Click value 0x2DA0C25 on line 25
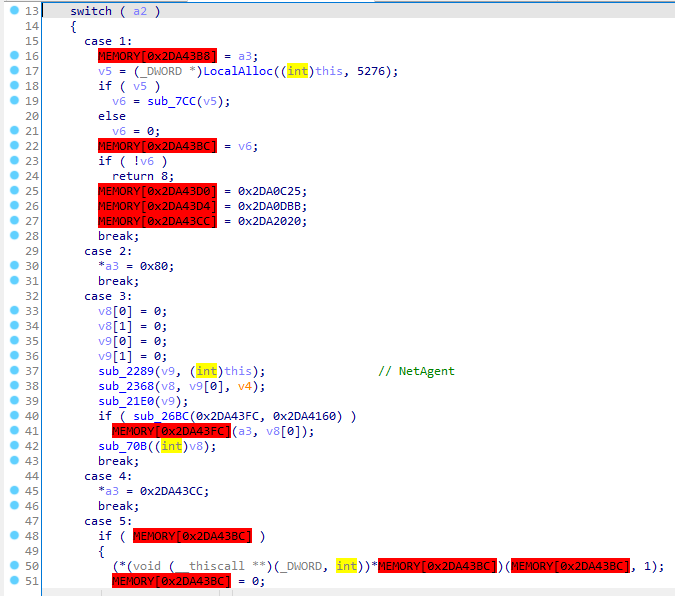The image size is (675, 596). (x=269, y=191)
